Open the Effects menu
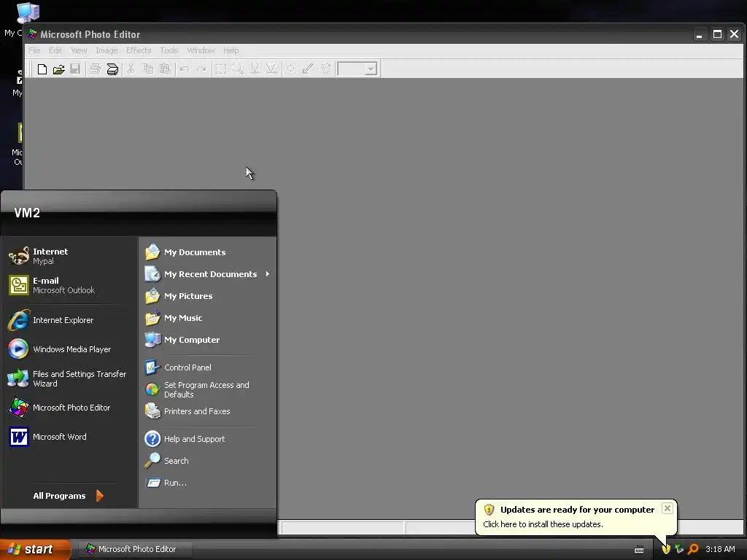Viewport: 747px width, 560px height. coord(139,50)
